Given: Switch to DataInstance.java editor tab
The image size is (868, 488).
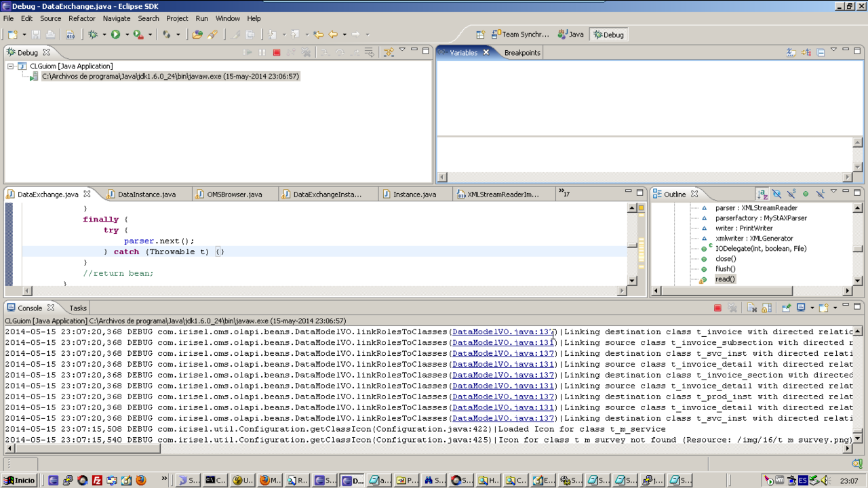Looking at the screenshot, I should click(x=146, y=195).
